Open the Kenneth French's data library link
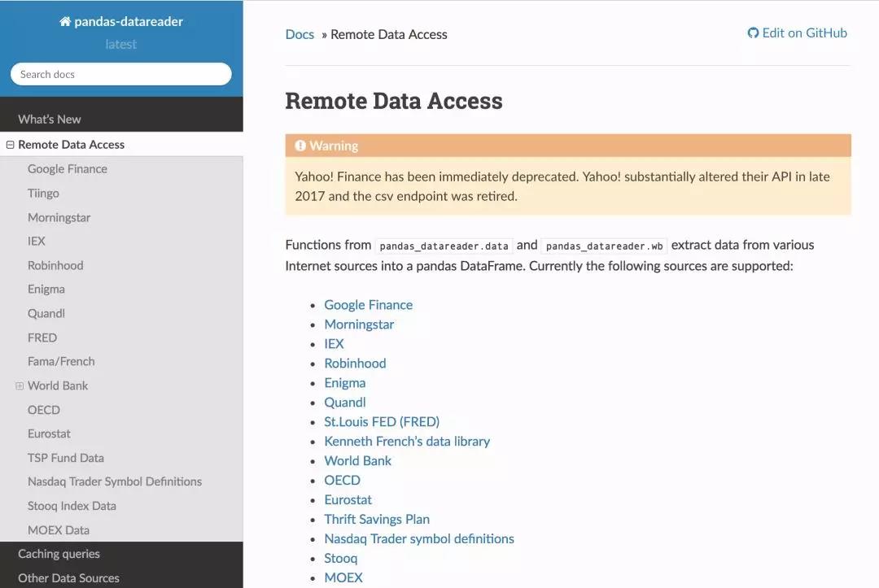The height and width of the screenshot is (588, 879). click(407, 442)
